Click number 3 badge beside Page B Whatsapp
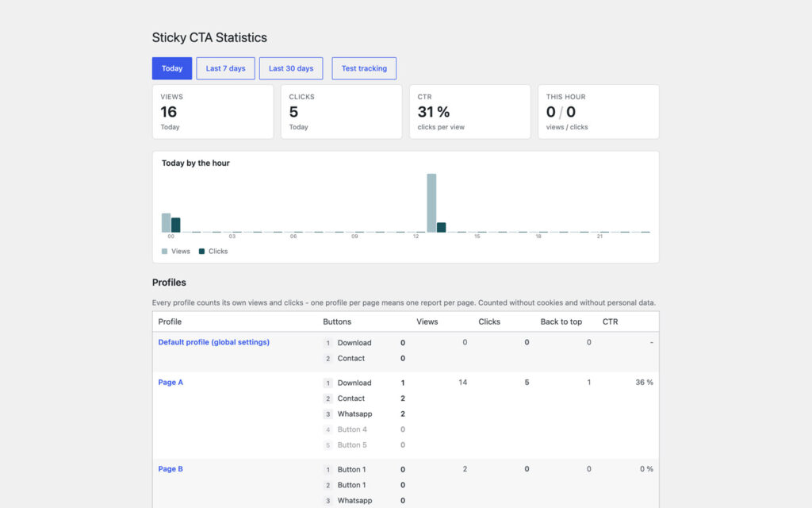This screenshot has height=508, width=812. tap(327, 500)
